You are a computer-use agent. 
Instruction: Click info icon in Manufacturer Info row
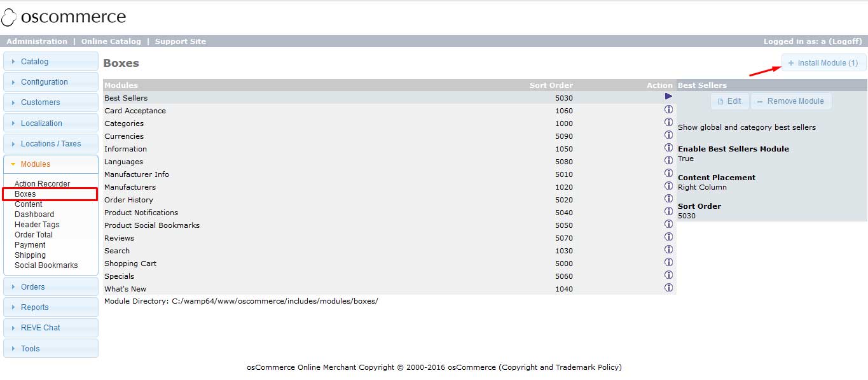668,173
